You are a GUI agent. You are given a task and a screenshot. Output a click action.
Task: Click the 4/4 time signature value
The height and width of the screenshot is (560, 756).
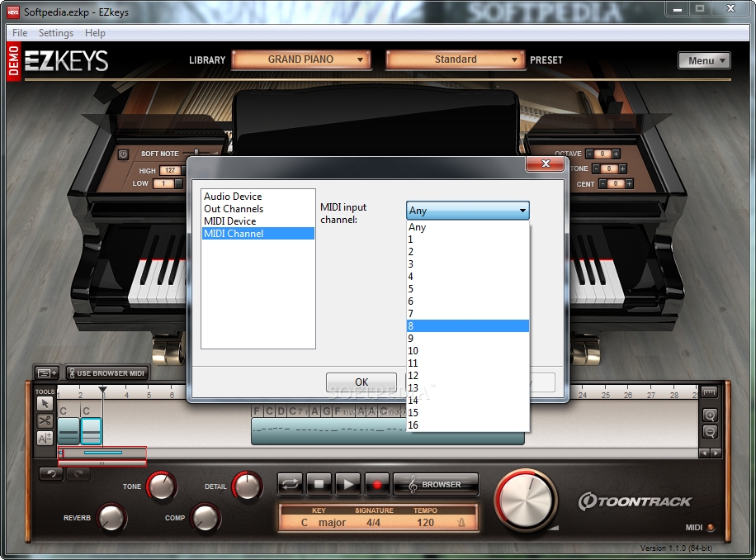tap(373, 522)
